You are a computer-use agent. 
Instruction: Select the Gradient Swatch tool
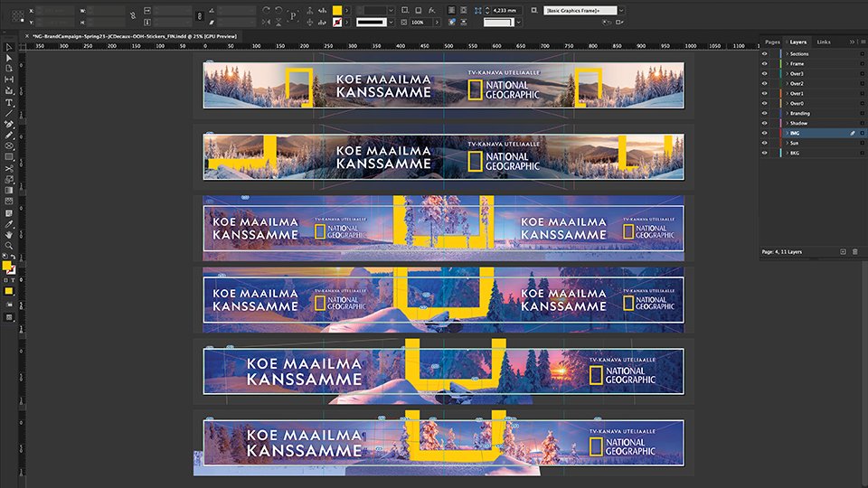tap(9, 191)
